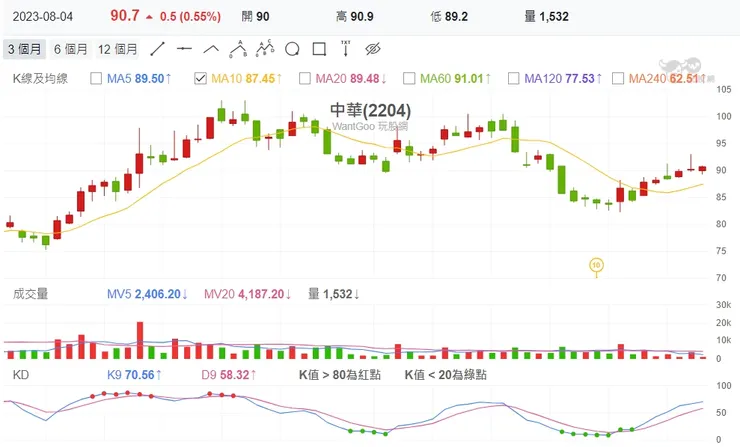Switch to the 12 個月 range tab
The image size is (740, 447).
[118, 49]
